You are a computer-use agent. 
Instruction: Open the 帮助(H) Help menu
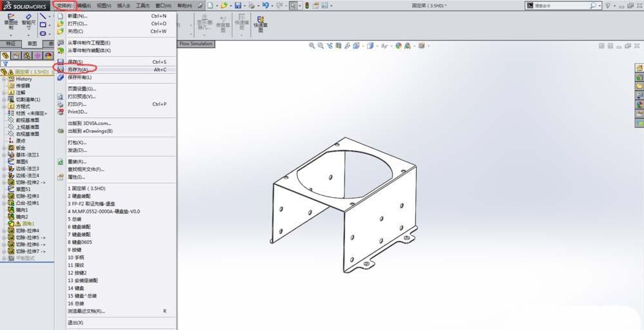point(184,6)
